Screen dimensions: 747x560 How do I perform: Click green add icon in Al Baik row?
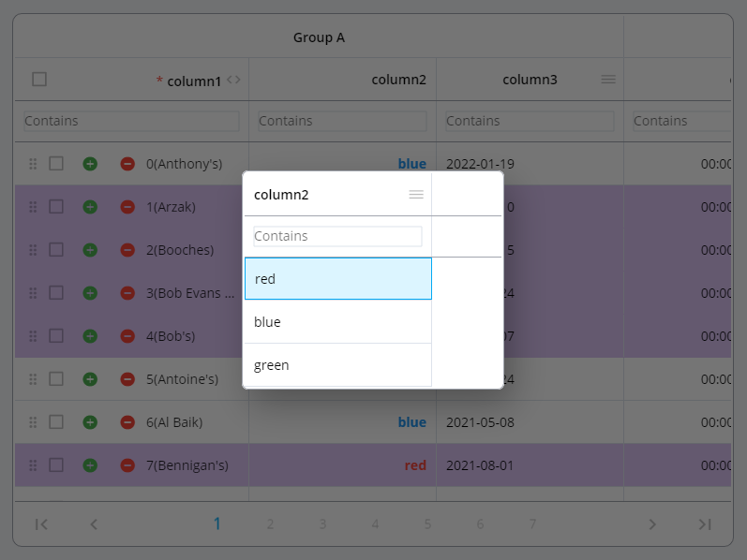90,422
